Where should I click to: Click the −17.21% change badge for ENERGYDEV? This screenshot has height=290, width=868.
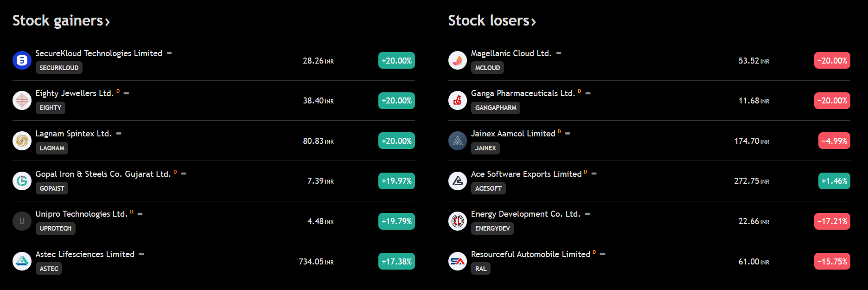(832, 221)
